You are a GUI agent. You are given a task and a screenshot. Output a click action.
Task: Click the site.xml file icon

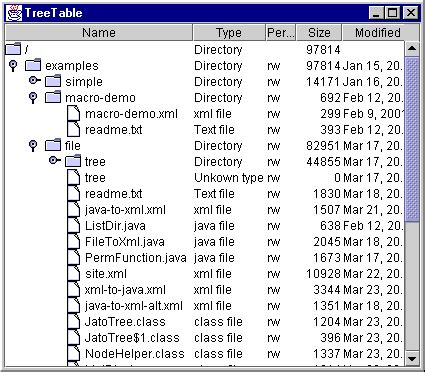point(73,273)
